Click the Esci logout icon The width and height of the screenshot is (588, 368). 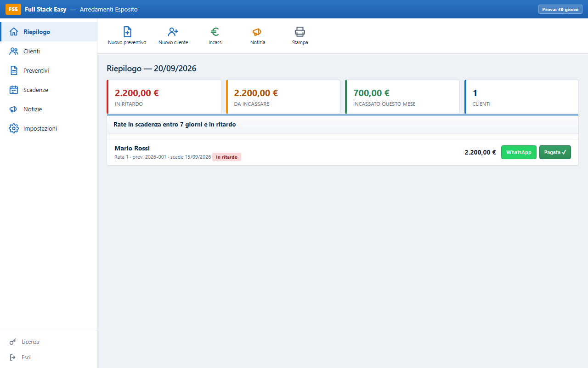[13, 357]
